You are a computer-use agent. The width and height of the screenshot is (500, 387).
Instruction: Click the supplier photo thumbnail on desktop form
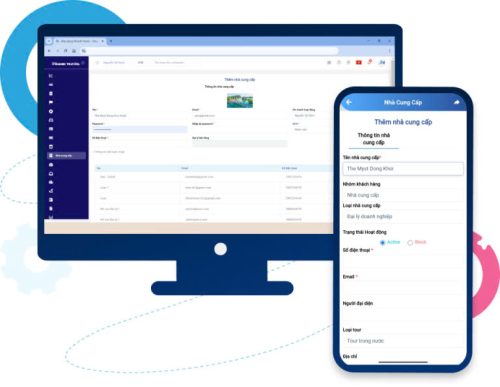tap(240, 101)
